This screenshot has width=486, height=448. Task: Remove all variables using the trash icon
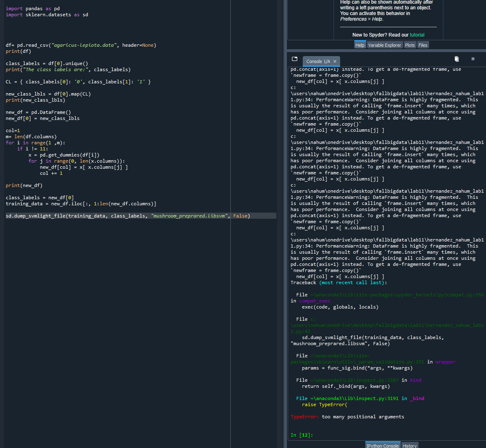[456, 59]
